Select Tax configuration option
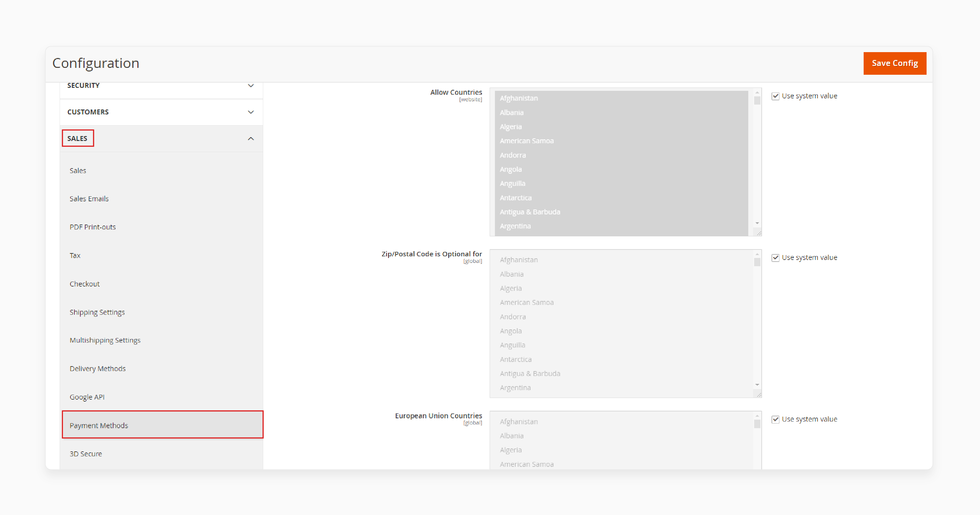This screenshot has height=515, width=980. [74, 255]
